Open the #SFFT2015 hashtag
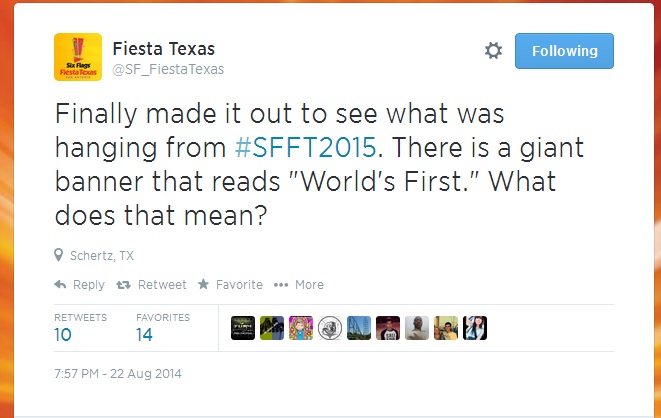The height and width of the screenshot is (418, 661). (306, 149)
